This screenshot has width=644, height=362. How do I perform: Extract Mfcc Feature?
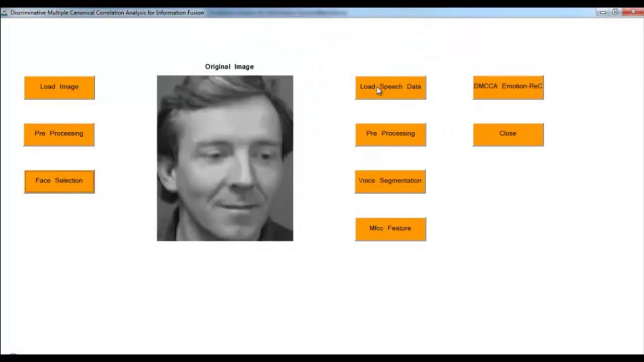[390, 229]
